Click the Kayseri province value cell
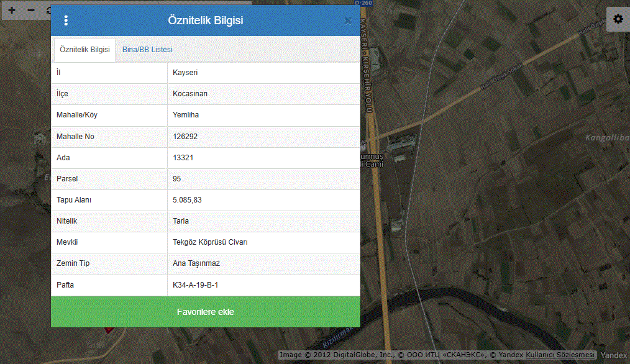Screen dimensions: 630x364 click(x=263, y=73)
